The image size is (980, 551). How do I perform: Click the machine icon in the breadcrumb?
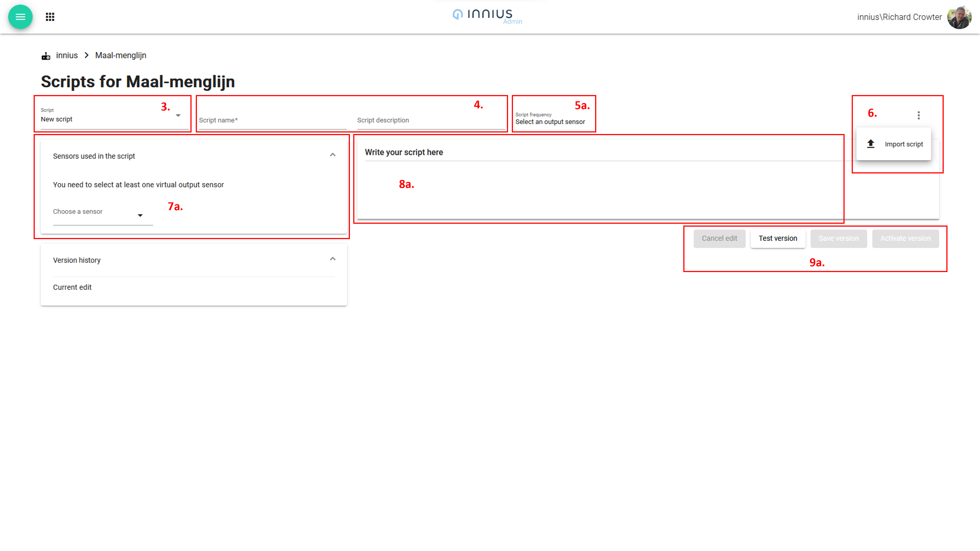coord(46,56)
